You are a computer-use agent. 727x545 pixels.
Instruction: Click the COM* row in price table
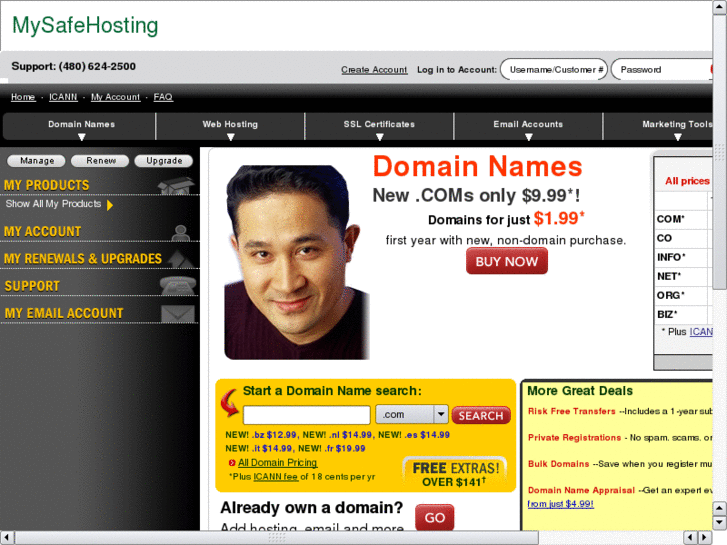pyautogui.click(x=683, y=219)
